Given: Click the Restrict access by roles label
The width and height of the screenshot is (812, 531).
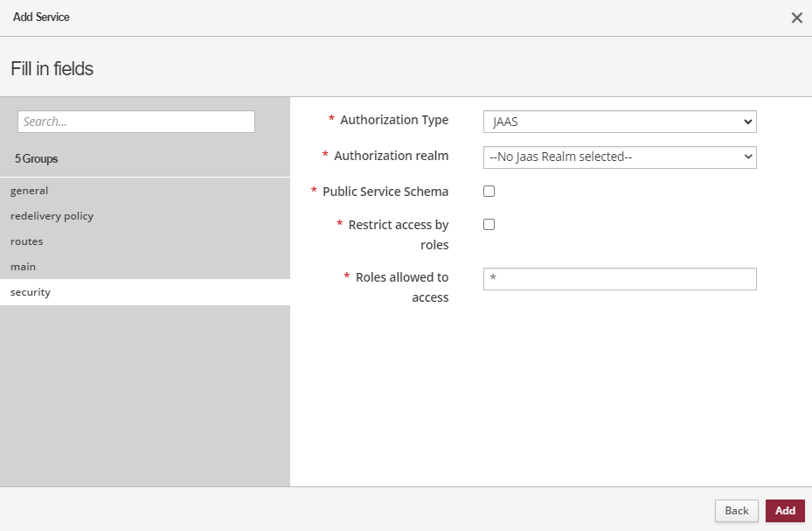Looking at the screenshot, I should pyautogui.click(x=399, y=234).
